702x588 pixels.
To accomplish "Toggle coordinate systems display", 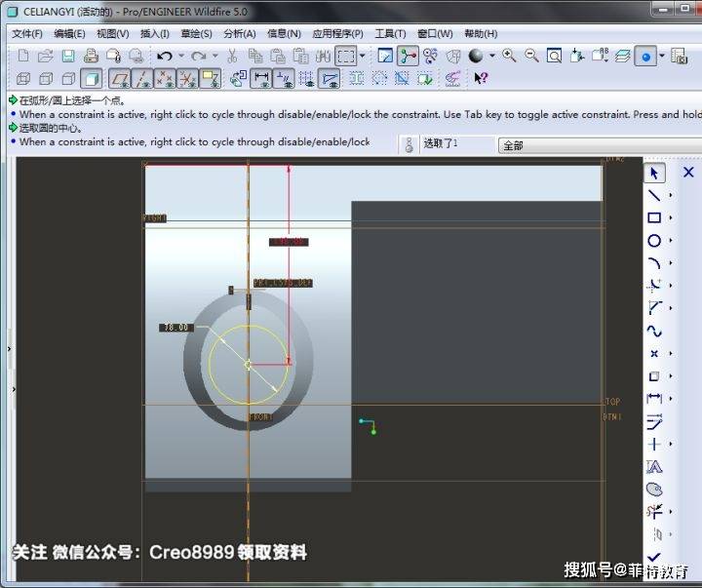I will point(187,79).
